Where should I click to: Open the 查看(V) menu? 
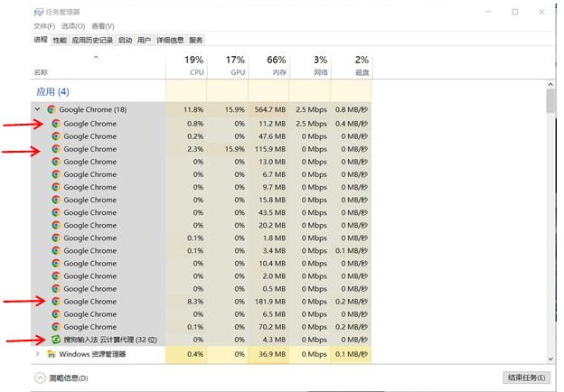point(103,26)
